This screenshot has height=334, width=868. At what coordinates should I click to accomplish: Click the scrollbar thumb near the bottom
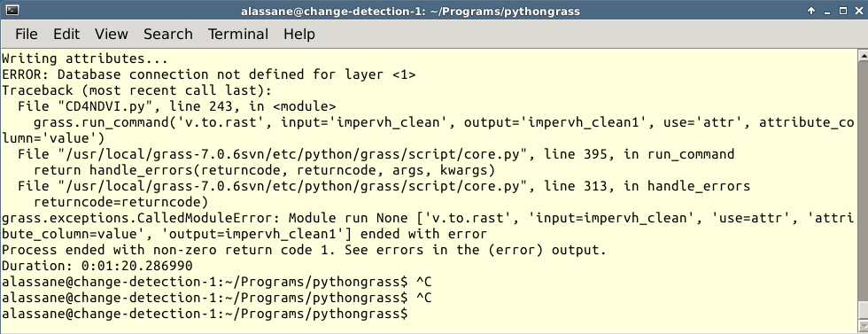(x=863, y=312)
